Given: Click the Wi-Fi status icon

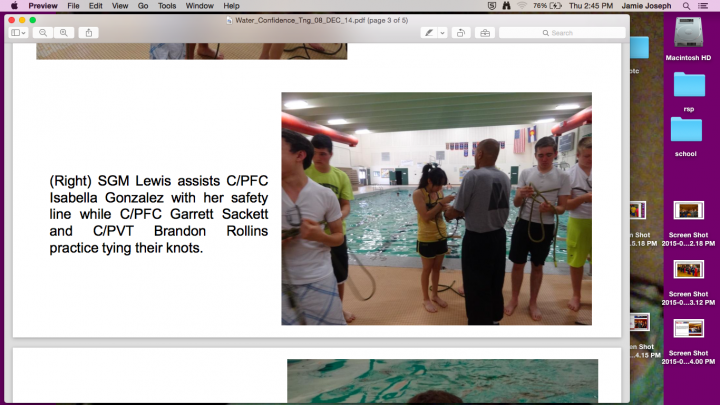Looking at the screenshot, I should click(x=522, y=6).
